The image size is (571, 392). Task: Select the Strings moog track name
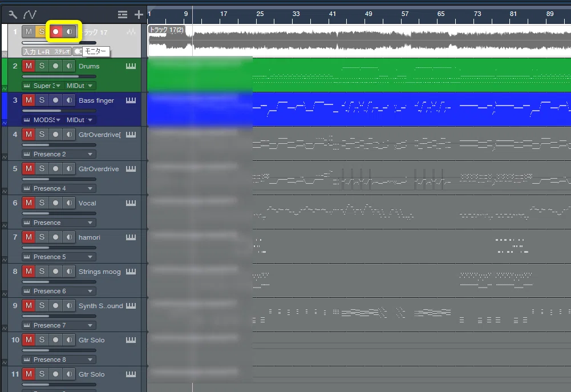pos(99,272)
